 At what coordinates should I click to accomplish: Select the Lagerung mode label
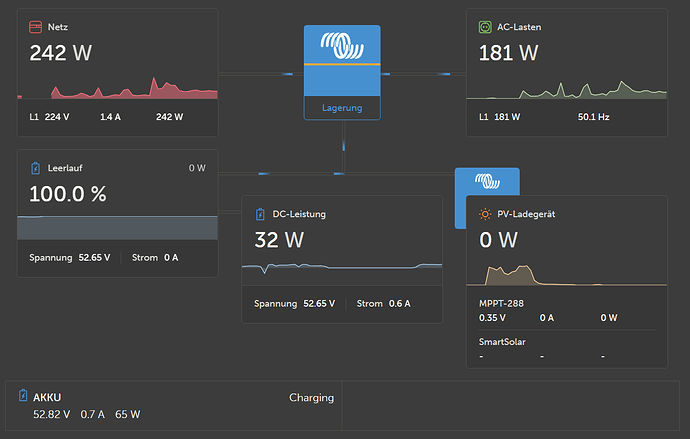pos(342,108)
